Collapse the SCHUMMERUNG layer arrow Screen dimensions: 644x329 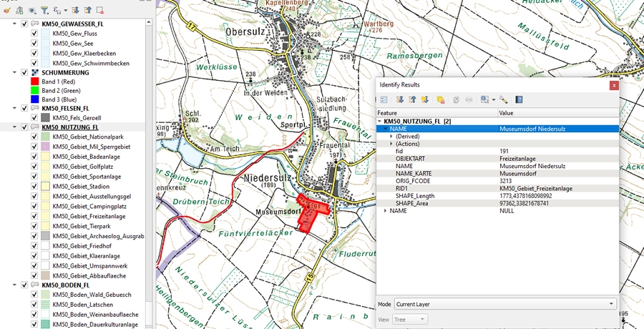tap(15, 72)
